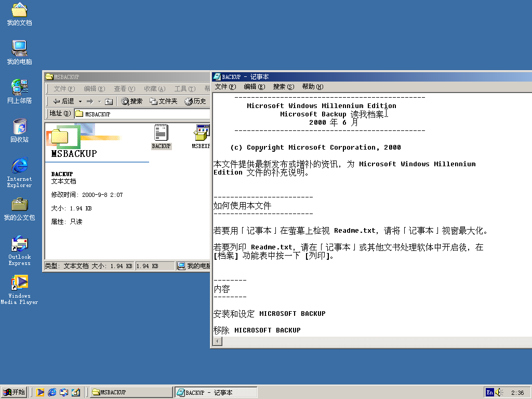This screenshot has height=399, width=532.
Task: Switch to MSBACKUP taskbar button
Action: pyautogui.click(x=131, y=392)
